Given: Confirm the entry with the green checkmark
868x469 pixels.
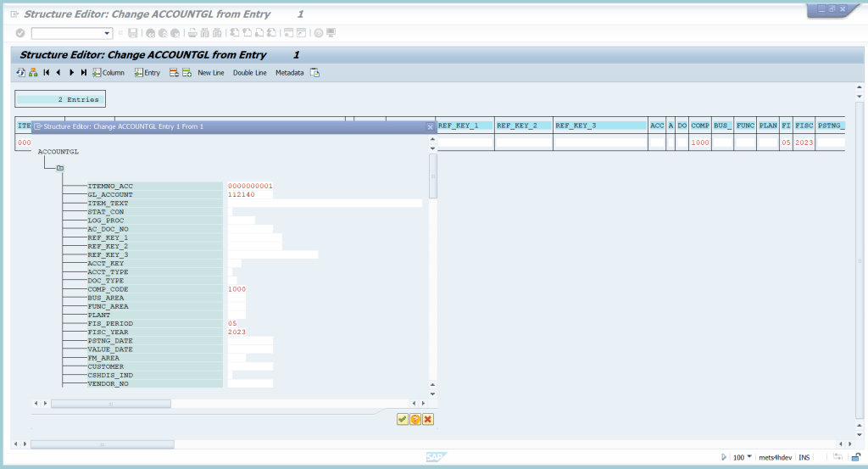Looking at the screenshot, I should [403, 420].
